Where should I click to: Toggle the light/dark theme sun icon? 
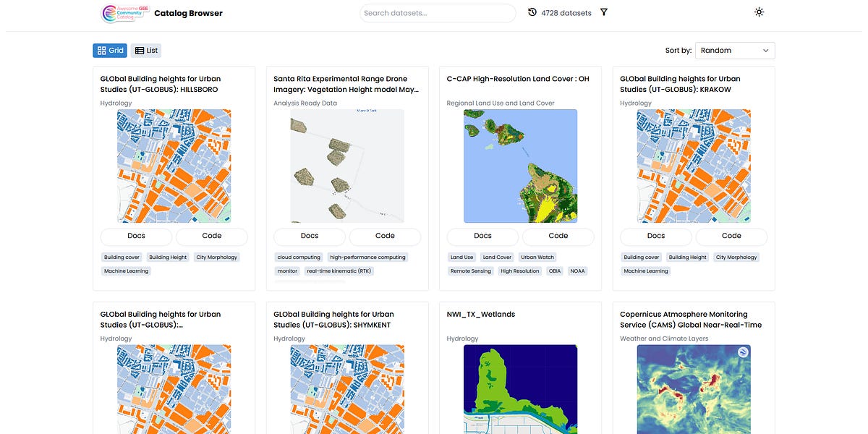[x=759, y=12]
